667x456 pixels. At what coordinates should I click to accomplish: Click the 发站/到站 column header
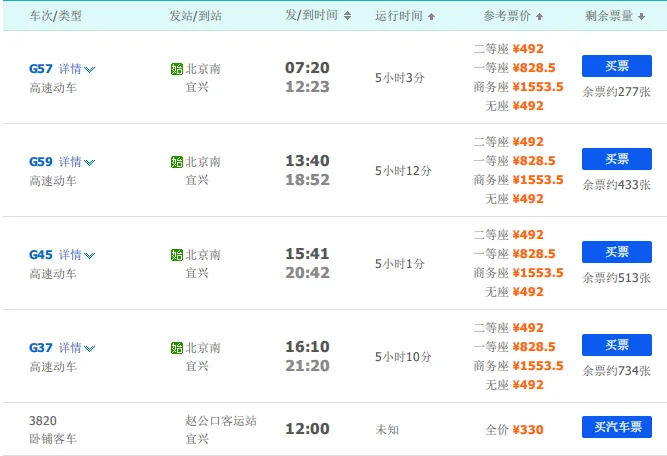[194, 16]
